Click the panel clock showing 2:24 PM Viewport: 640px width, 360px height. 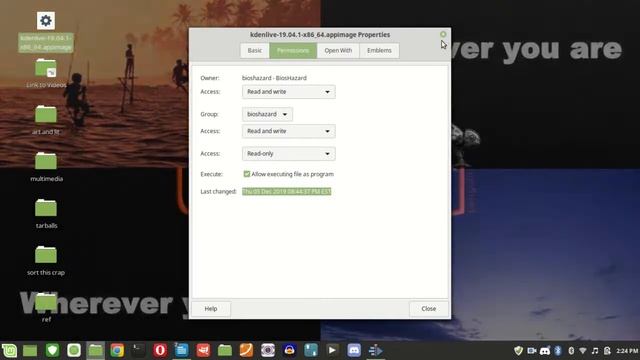pyautogui.click(x=627, y=351)
